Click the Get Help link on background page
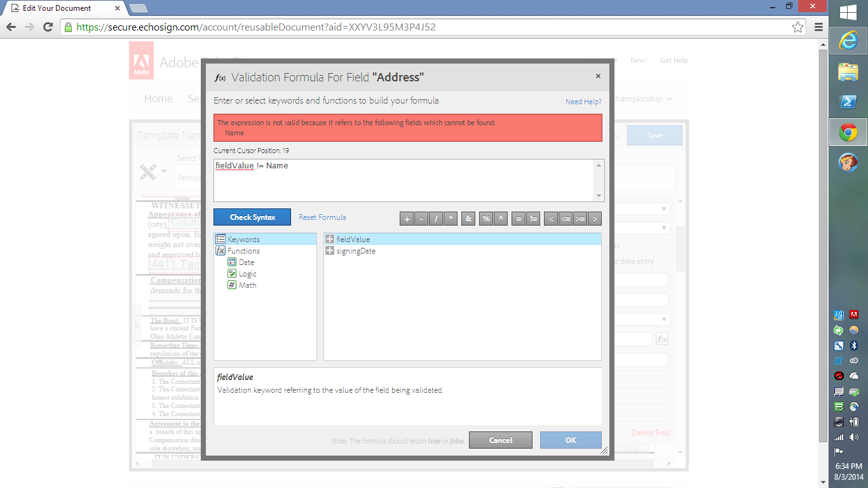Image resolution: width=868 pixels, height=488 pixels. coord(674,60)
